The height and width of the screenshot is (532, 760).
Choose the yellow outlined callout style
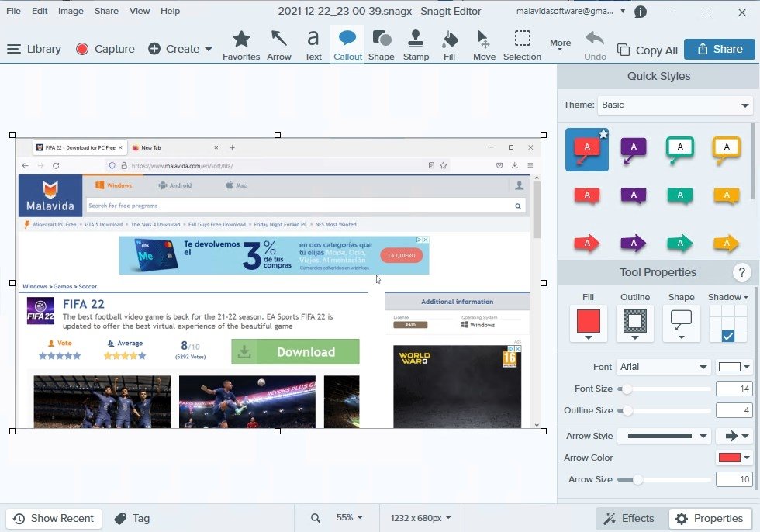[x=726, y=149]
